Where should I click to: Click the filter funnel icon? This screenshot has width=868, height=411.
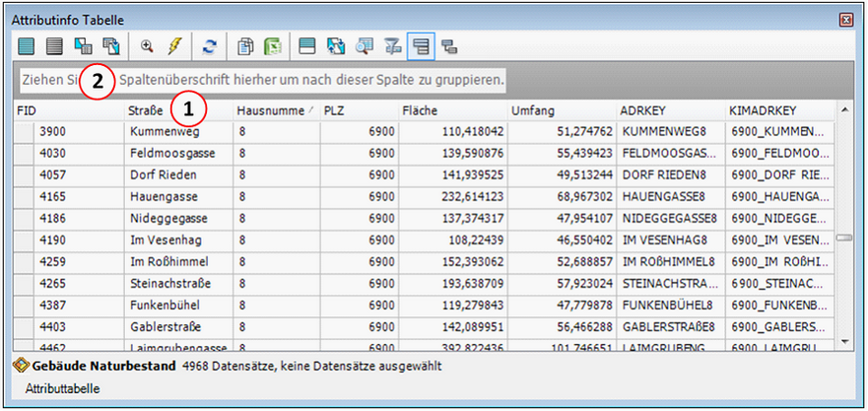pos(392,45)
